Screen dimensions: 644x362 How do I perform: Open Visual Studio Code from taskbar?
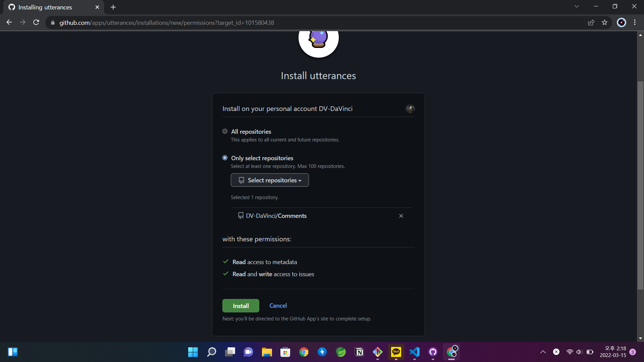click(415, 352)
